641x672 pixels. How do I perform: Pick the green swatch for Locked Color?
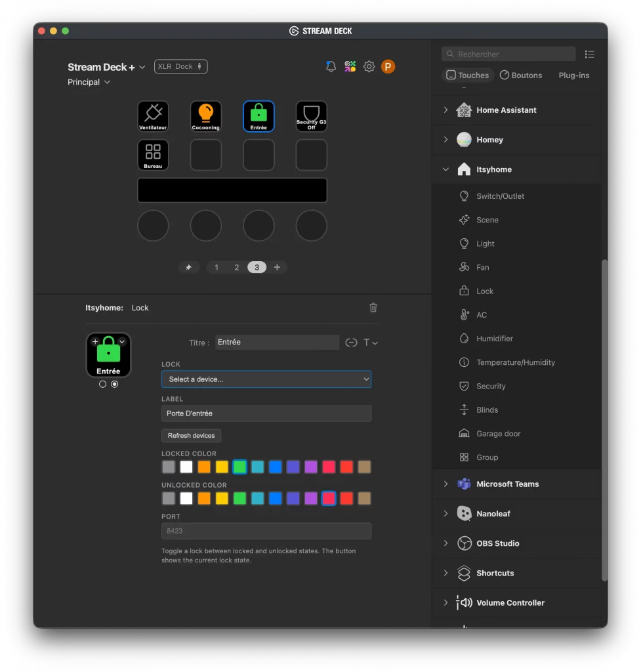pos(239,467)
